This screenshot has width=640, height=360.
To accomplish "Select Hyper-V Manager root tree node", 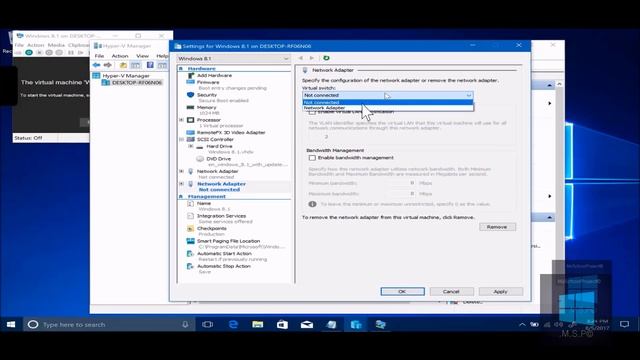I will click(126, 76).
